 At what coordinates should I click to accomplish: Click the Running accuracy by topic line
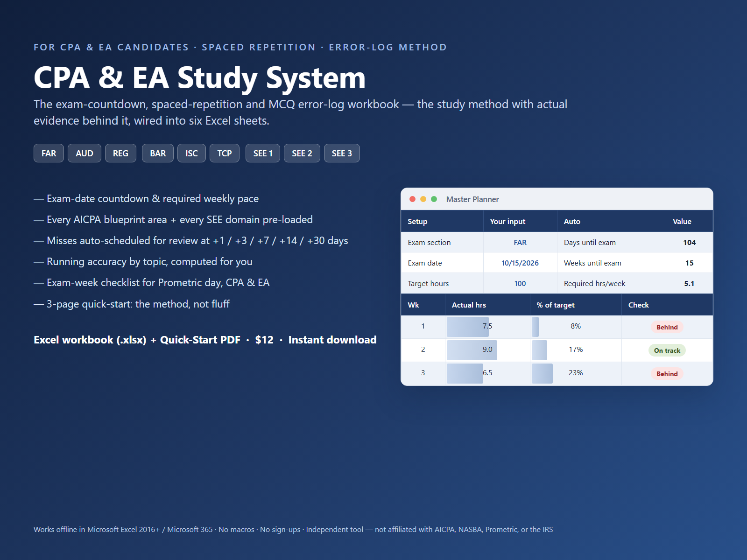point(143,262)
